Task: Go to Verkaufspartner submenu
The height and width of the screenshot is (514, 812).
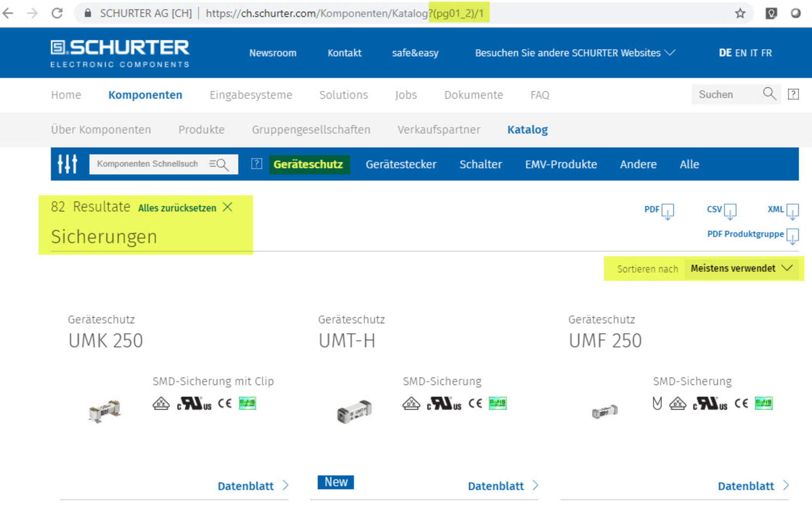Action: [439, 129]
